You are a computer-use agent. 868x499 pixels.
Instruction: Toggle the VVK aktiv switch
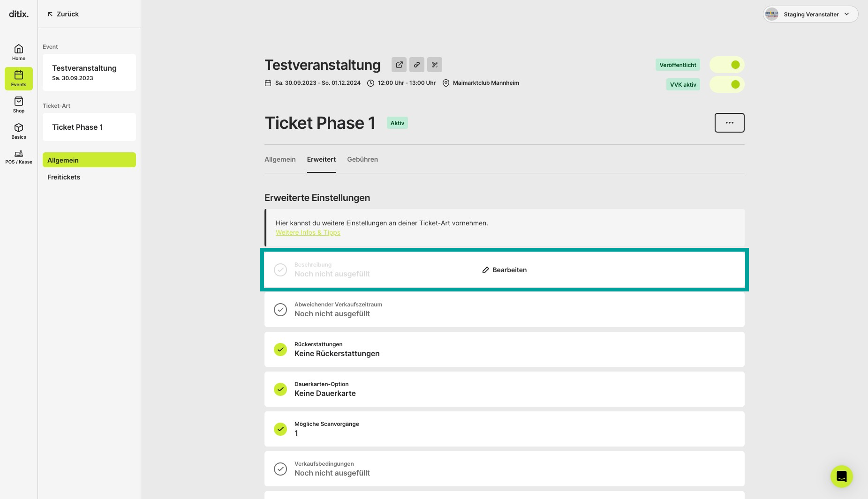[x=727, y=84]
